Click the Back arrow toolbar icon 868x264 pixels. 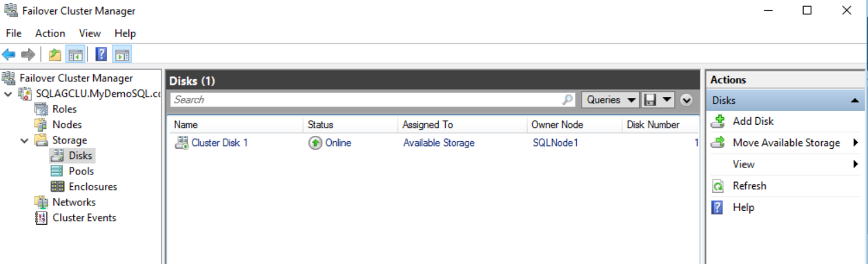(9, 54)
